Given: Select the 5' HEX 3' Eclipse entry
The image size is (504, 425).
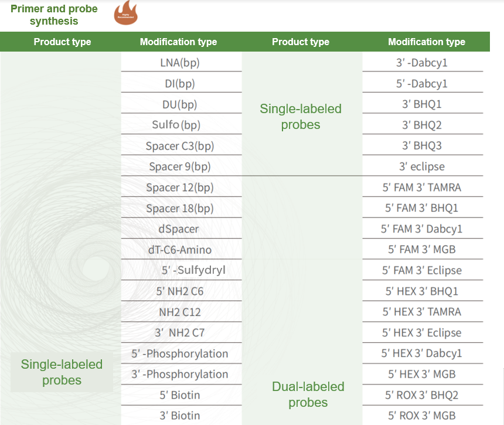Looking at the screenshot, I should pyautogui.click(x=423, y=333).
